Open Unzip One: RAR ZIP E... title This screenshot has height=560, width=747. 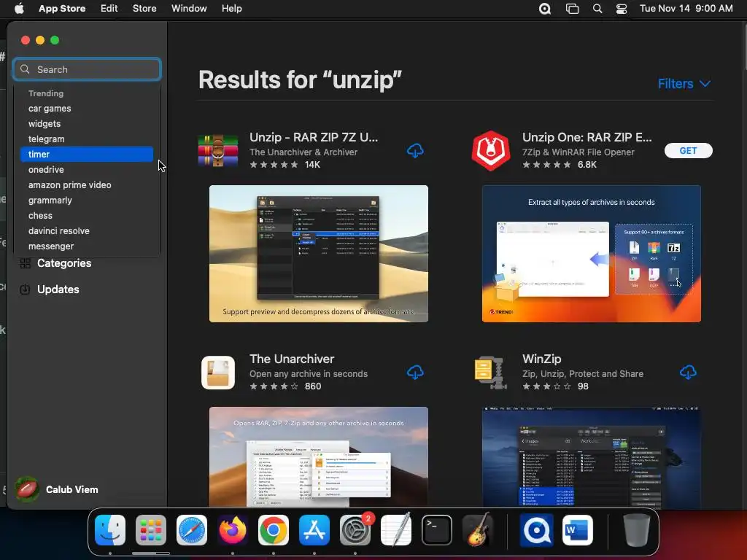pos(587,137)
